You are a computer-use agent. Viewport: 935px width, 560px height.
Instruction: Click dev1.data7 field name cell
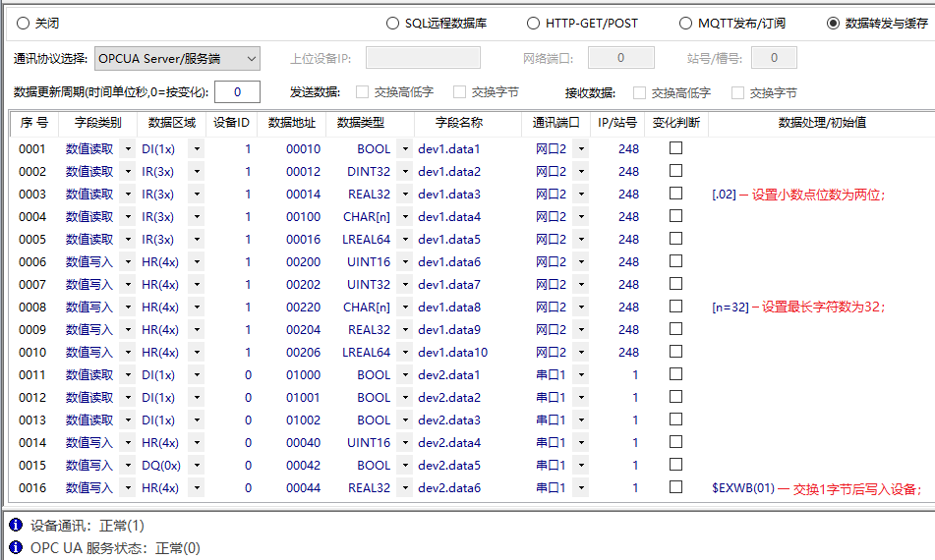click(x=449, y=284)
